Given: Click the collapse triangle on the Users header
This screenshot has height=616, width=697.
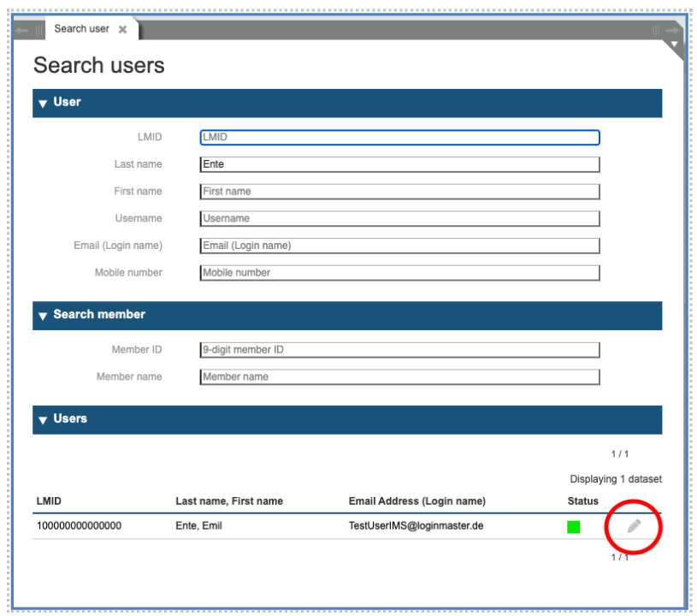Looking at the screenshot, I should [44, 419].
